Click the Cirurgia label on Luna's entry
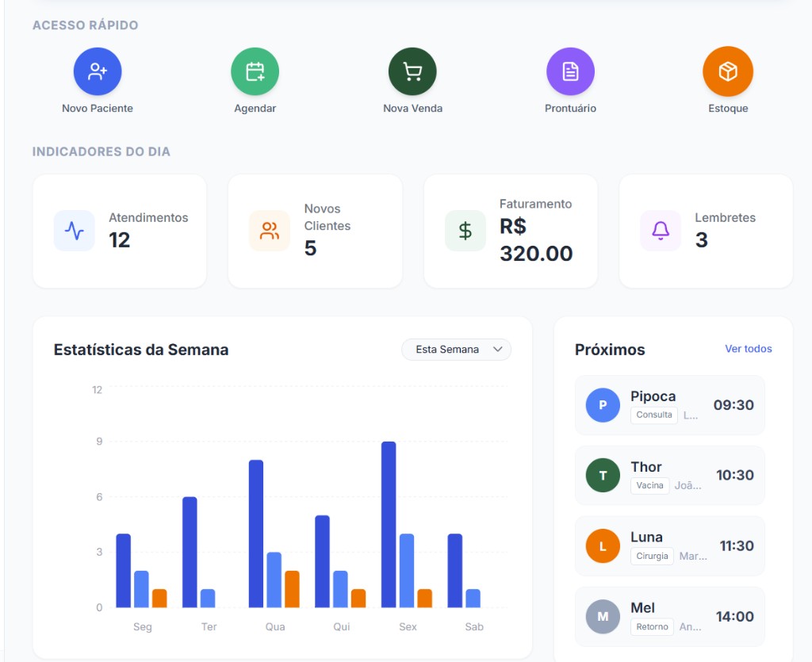The height and width of the screenshot is (662, 812). point(651,556)
